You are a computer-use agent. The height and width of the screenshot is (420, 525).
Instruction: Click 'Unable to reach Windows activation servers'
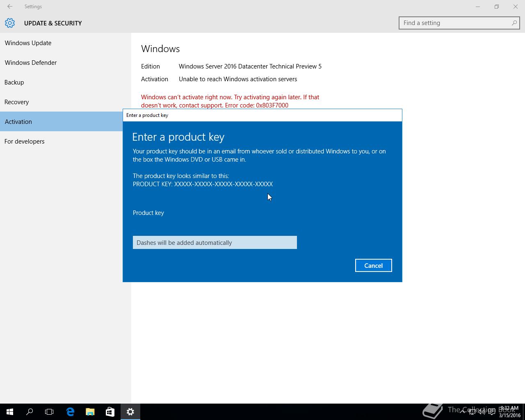tap(238, 79)
